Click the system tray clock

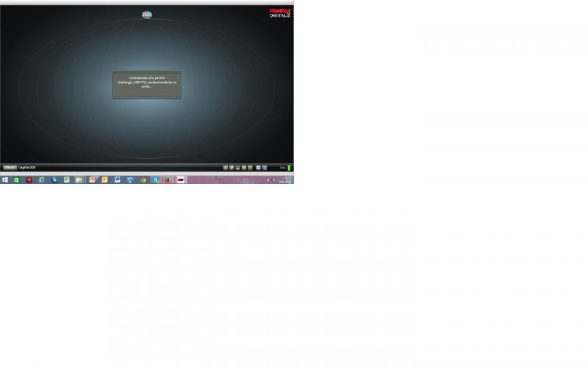coord(285,180)
